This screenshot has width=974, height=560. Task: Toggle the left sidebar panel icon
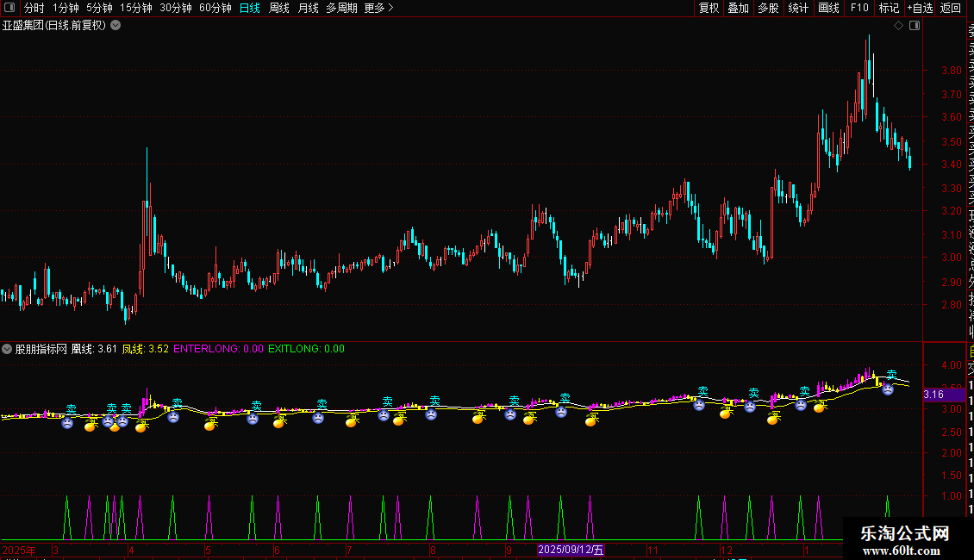10,8
